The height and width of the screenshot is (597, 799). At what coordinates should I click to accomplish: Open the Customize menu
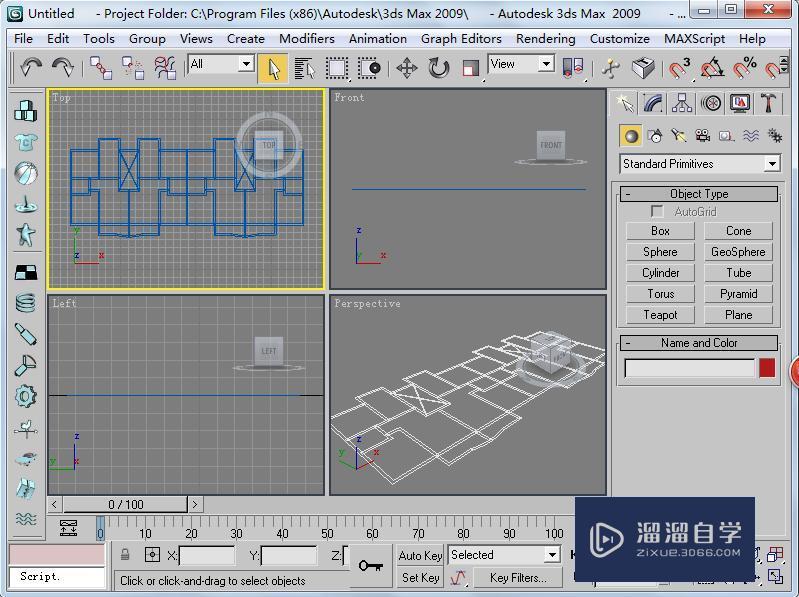pyautogui.click(x=620, y=39)
